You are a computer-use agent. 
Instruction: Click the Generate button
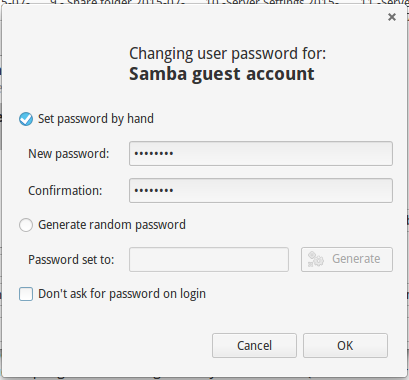(x=347, y=259)
